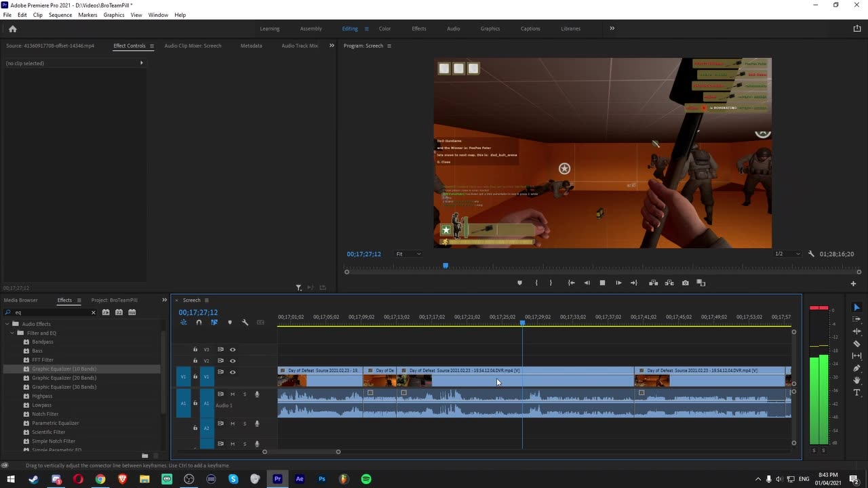Collapse Filter and EQ folder

point(12,333)
